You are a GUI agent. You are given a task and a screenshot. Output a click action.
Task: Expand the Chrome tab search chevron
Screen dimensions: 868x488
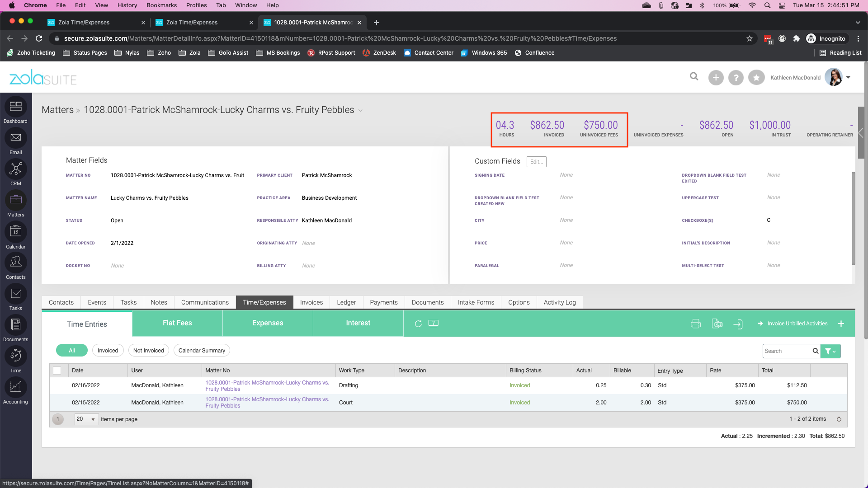858,23
